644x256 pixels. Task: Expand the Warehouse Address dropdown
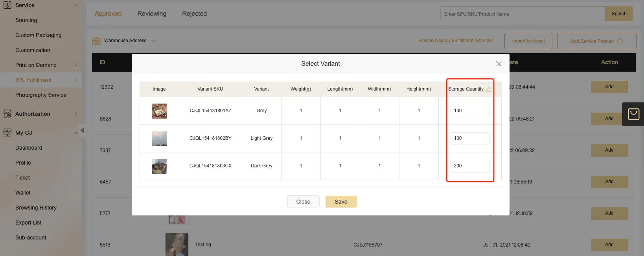click(153, 41)
